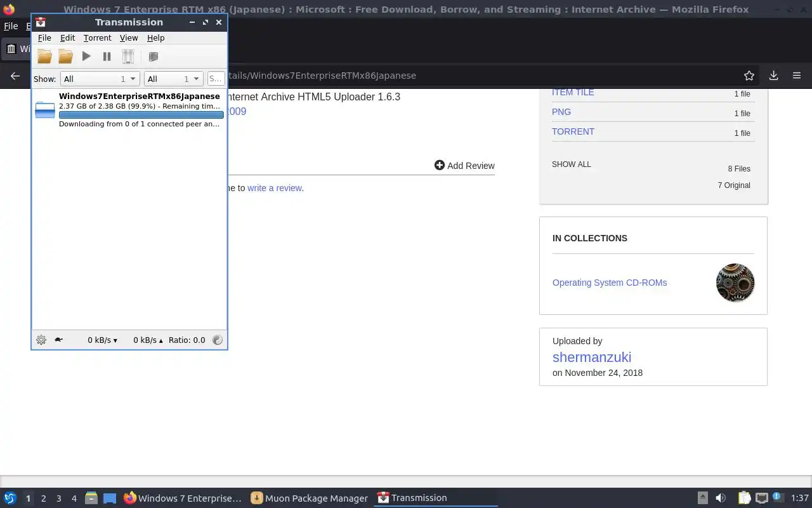Open a torrent with first folder icon
The height and width of the screenshot is (508, 812).
pyautogui.click(x=44, y=57)
